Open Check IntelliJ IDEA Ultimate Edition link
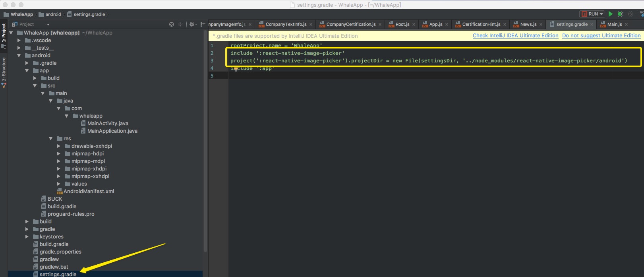The image size is (644, 277). (515, 36)
